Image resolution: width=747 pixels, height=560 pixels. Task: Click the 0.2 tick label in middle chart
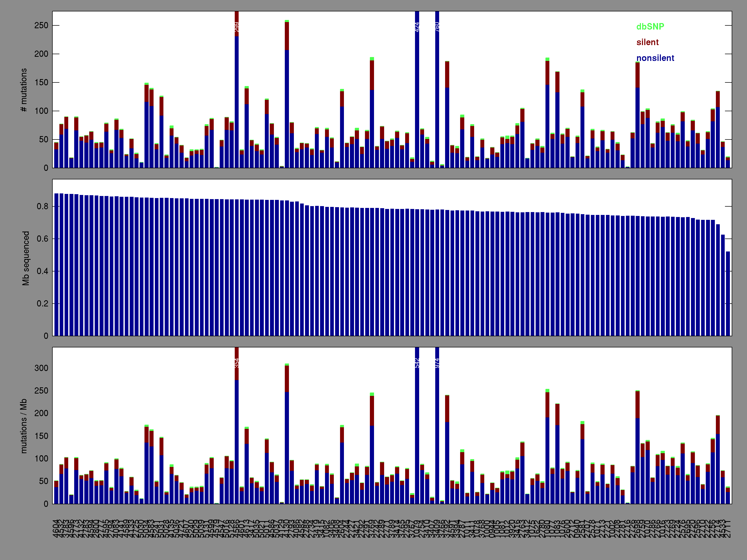(43, 304)
